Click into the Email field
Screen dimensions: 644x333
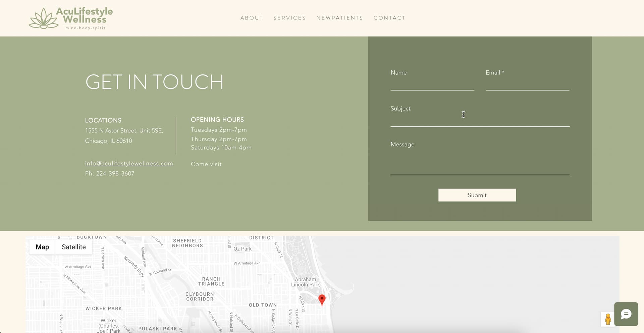click(x=527, y=84)
